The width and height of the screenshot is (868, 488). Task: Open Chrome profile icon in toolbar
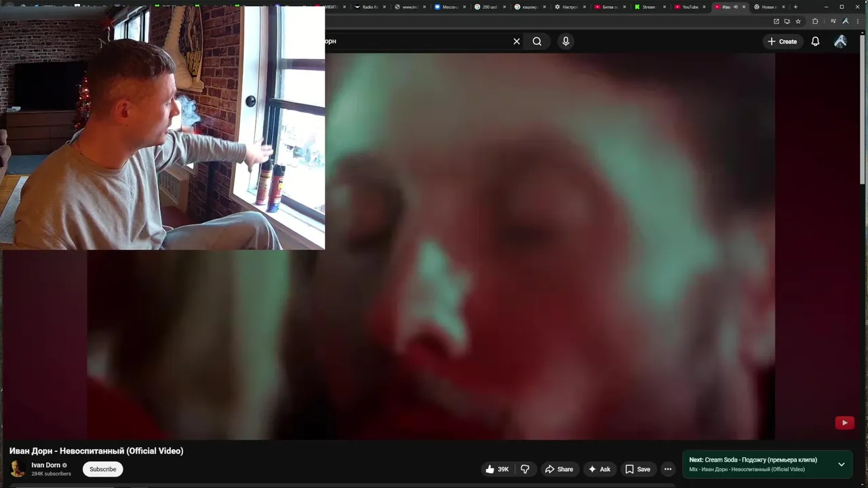pyautogui.click(x=846, y=21)
